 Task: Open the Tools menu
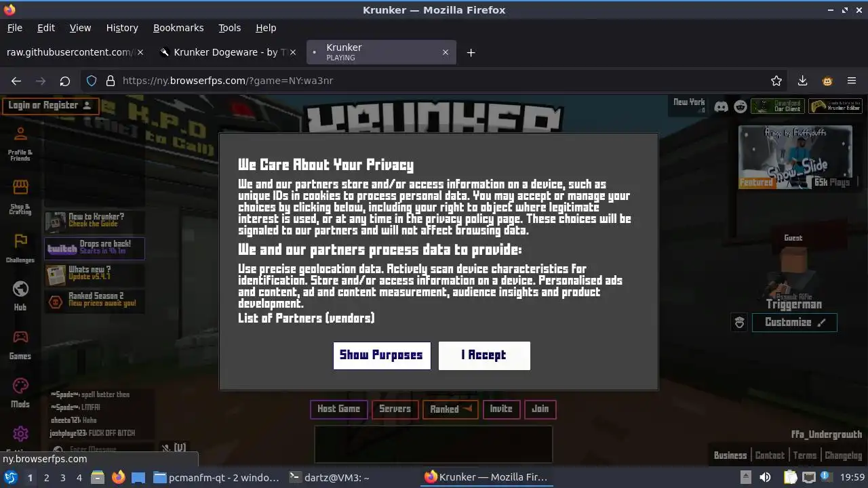229,28
